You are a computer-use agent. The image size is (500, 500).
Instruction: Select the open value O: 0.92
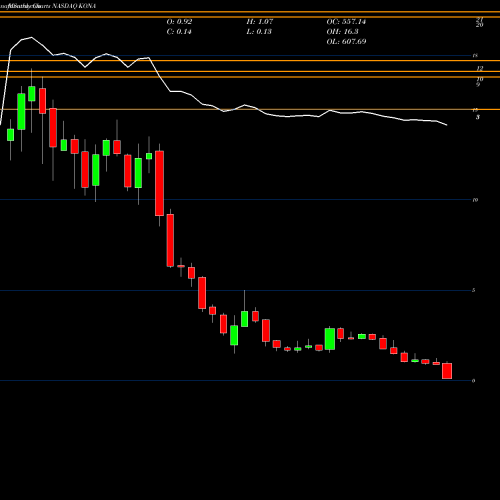point(179,22)
